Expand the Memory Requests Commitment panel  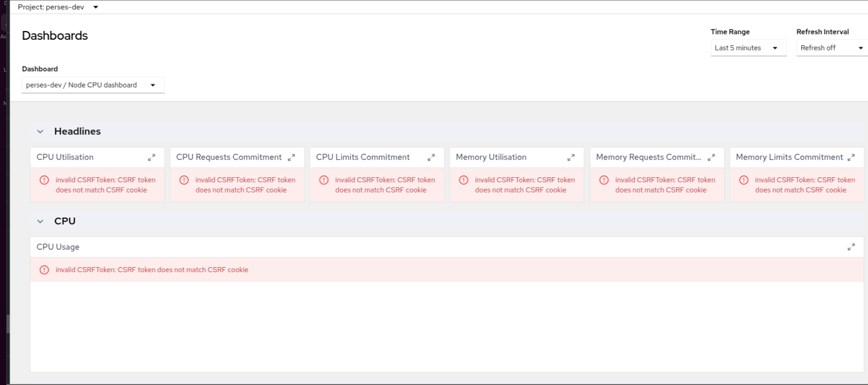click(711, 158)
